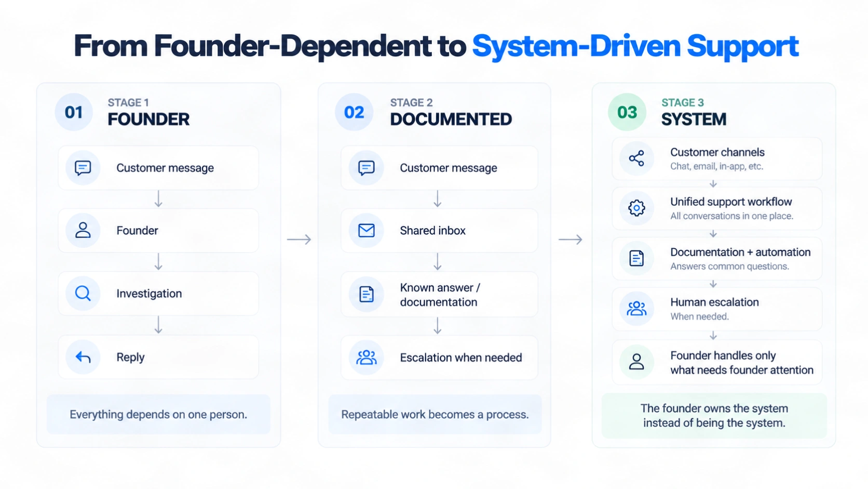The width and height of the screenshot is (868, 489).
Task: Click the share icon for Customer channels
Action: coord(636,158)
